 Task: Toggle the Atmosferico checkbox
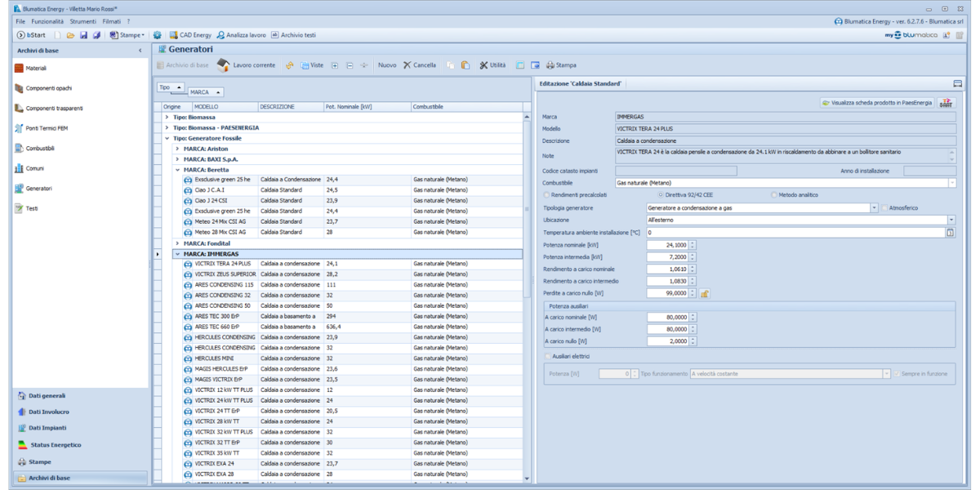[884, 208]
